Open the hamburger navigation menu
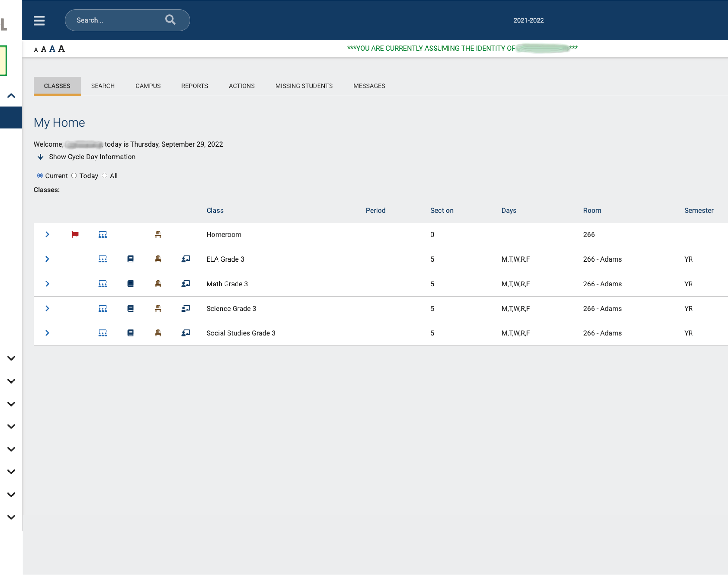 point(39,20)
